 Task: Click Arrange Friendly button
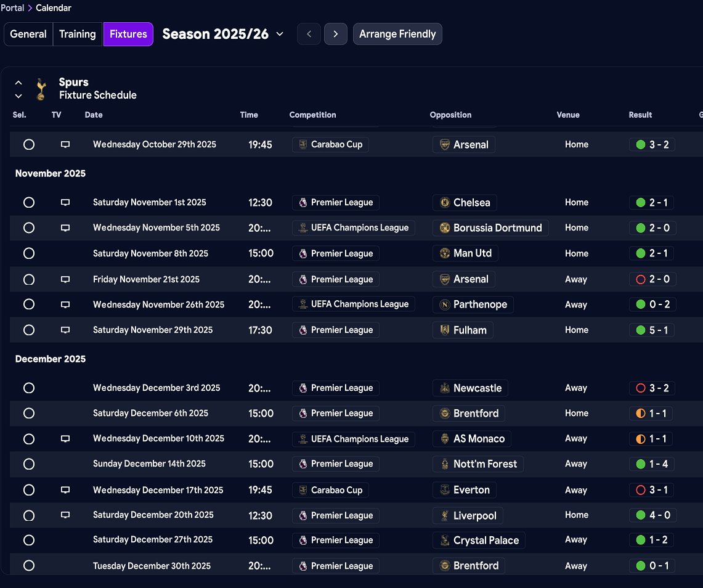[397, 34]
